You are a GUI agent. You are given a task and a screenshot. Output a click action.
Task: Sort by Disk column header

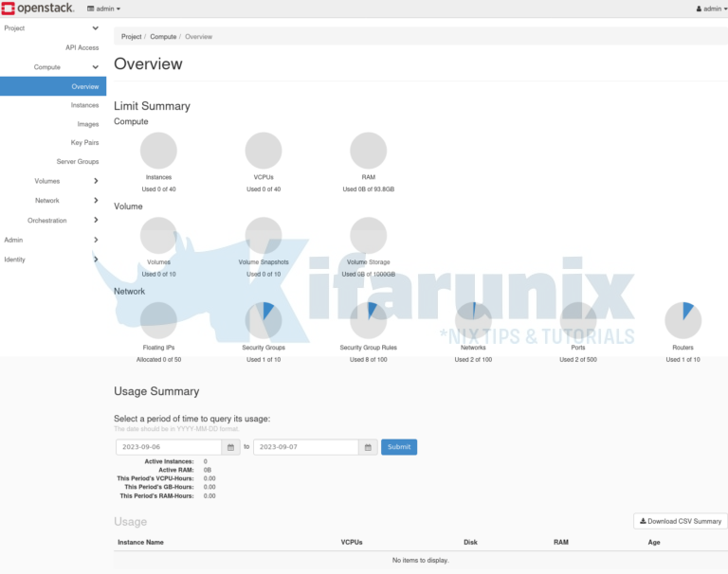[x=470, y=542]
